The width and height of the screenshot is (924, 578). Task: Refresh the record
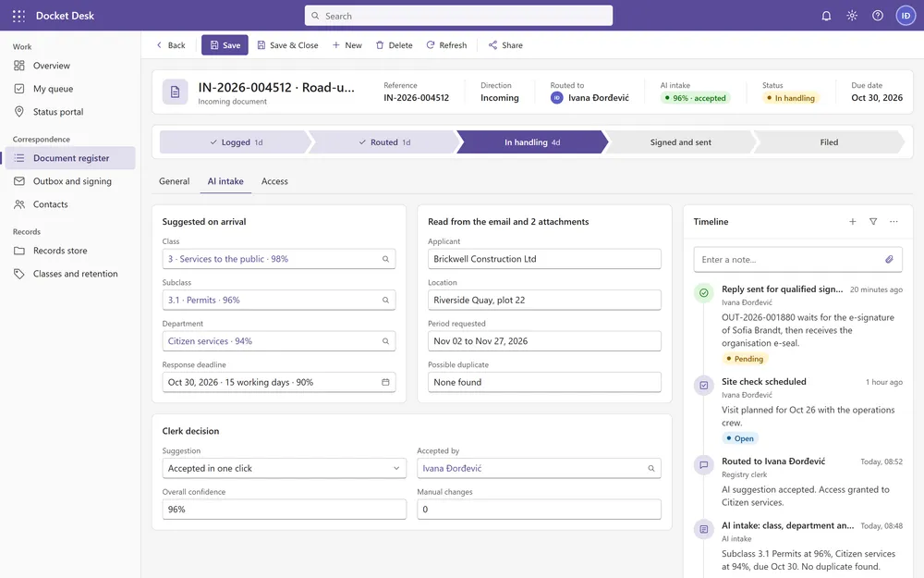coord(446,45)
